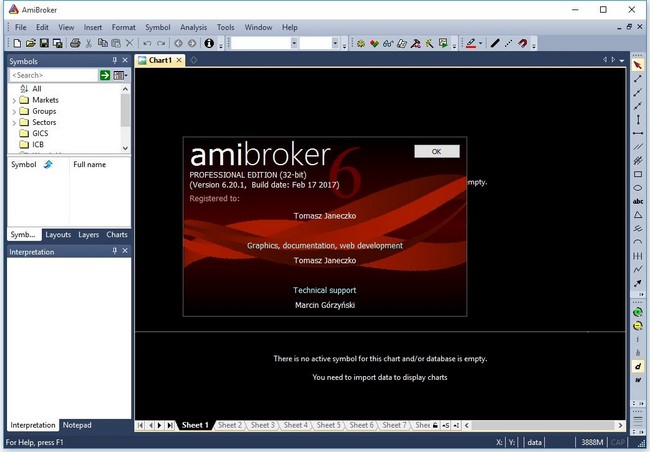This screenshot has height=452, width=650.
Task: Click next sheet navigation arrow
Action: point(160,425)
